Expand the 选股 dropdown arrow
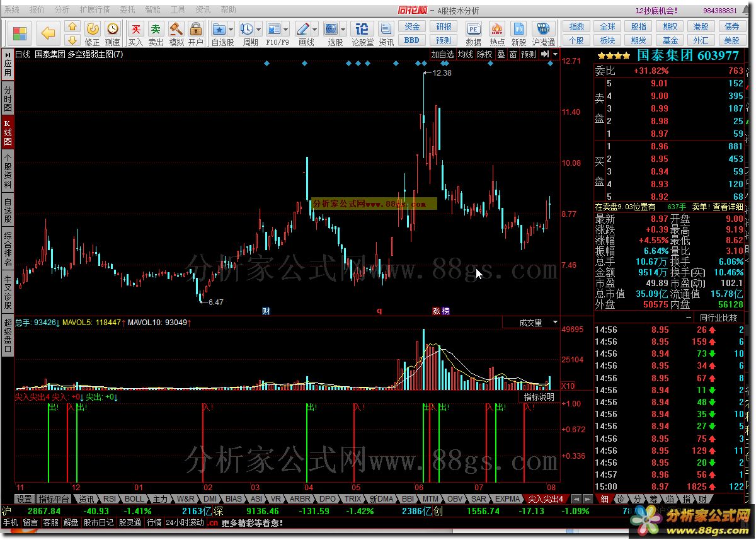This screenshot has height=540, width=756. [343, 29]
